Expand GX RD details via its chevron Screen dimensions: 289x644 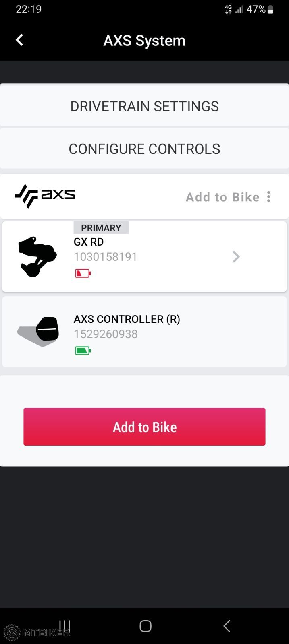236,256
